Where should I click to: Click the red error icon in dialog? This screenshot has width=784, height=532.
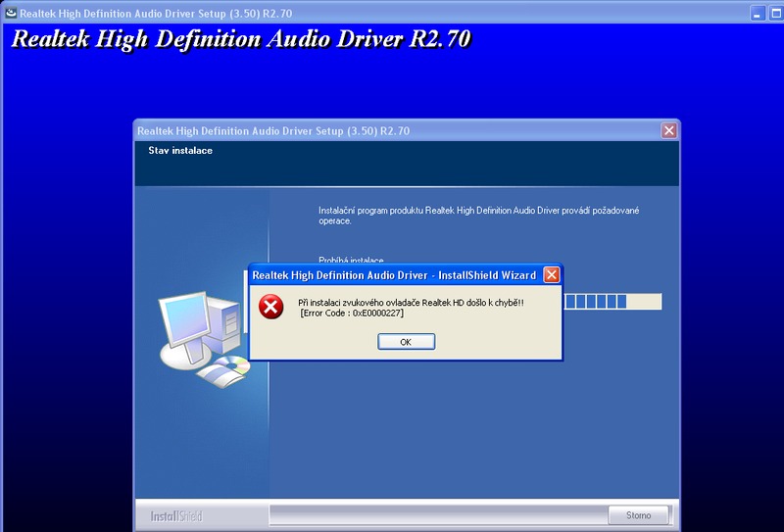click(271, 307)
